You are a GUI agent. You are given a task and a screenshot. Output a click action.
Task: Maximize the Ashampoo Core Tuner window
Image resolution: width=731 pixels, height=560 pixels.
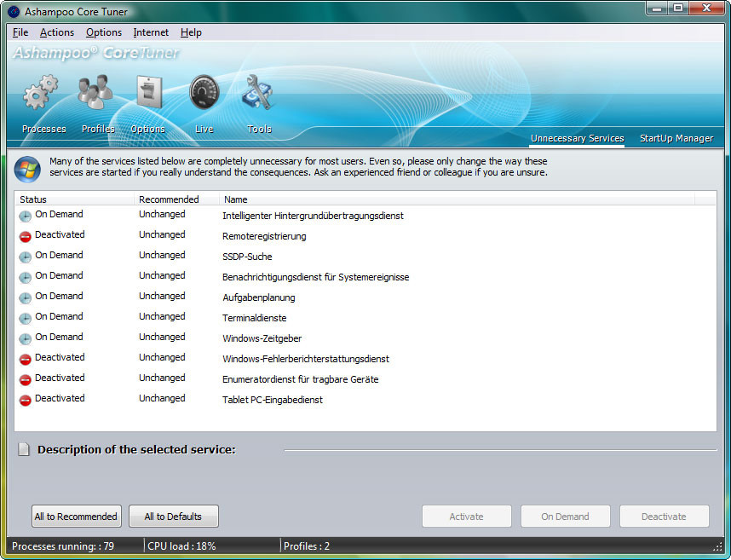678,8
